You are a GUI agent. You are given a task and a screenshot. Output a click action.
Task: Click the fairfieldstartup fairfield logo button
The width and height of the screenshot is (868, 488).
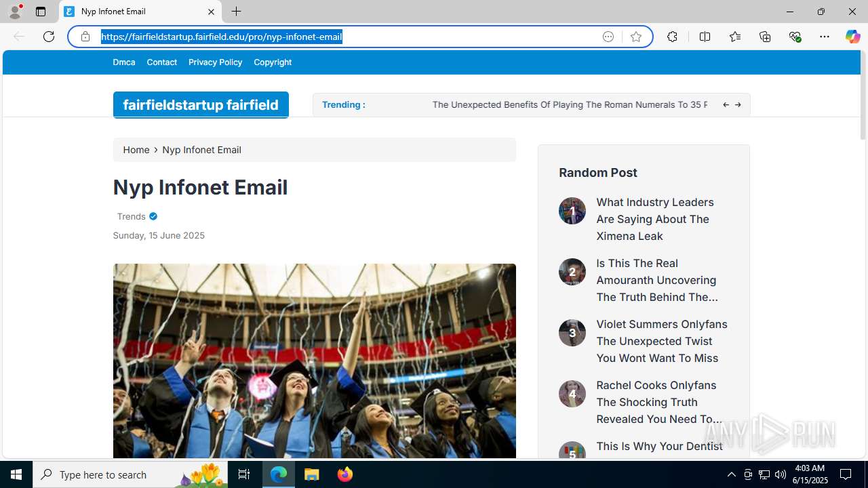click(x=201, y=105)
